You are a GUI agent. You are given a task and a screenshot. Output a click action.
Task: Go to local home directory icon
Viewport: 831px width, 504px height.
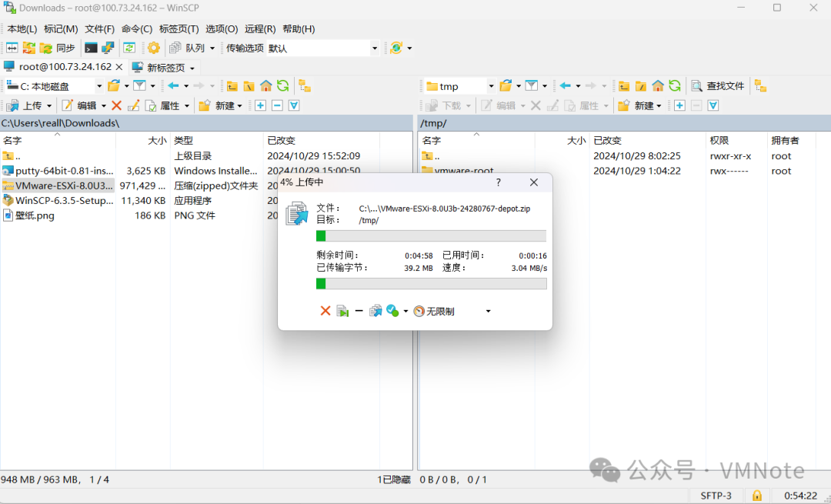tap(266, 86)
